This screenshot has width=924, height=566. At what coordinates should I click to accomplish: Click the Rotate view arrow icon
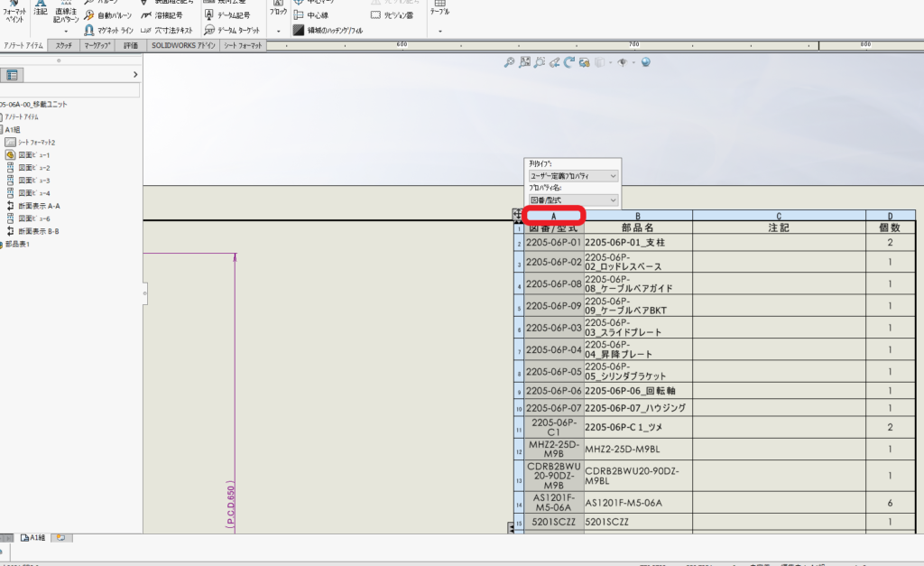(x=569, y=62)
